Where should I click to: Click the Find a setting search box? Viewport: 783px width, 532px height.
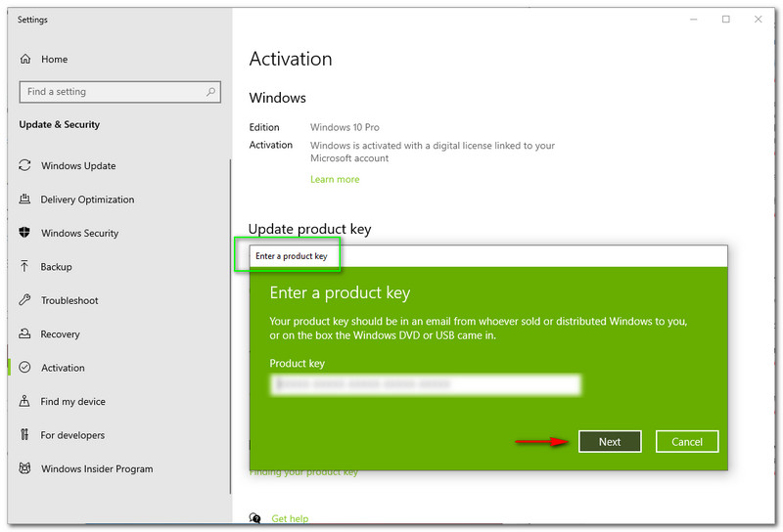coord(110,92)
